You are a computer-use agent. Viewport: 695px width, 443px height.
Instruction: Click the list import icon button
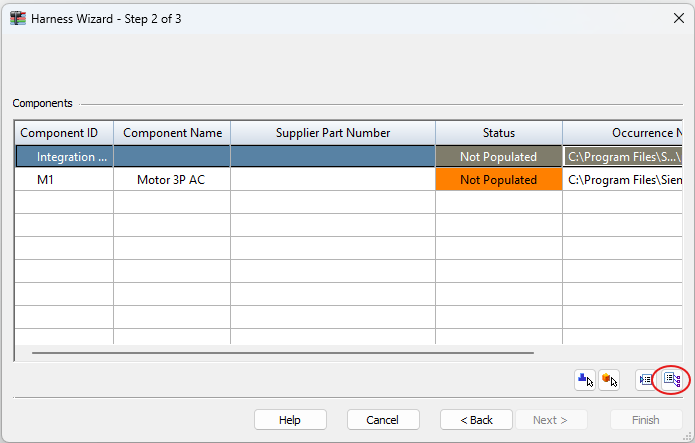(x=647, y=380)
